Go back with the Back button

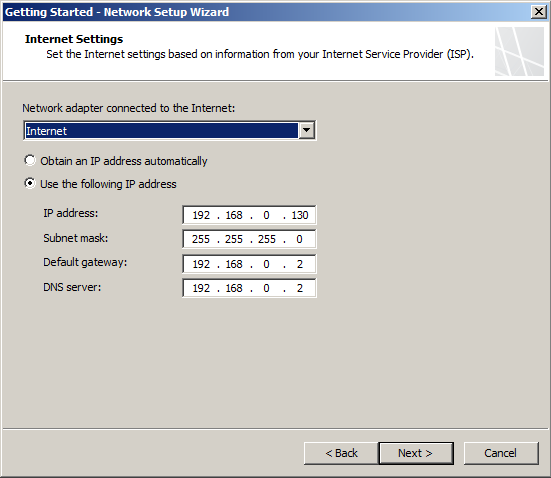341,453
